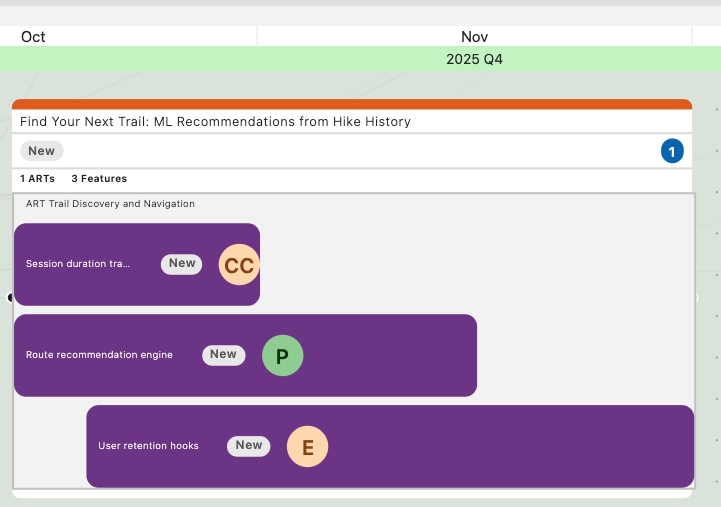721x507 pixels.
Task: Click the 2025 Q4 quarter bar
Action: (474, 59)
